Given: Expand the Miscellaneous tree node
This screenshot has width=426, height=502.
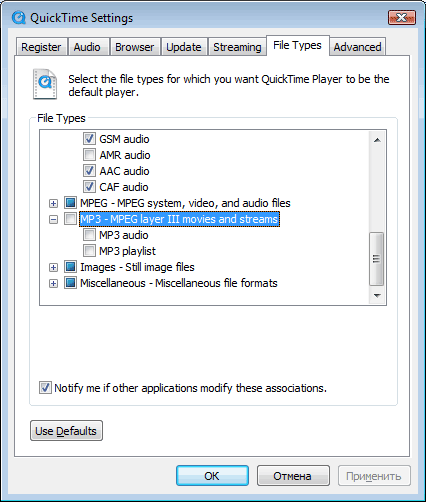Looking at the screenshot, I should (53, 283).
